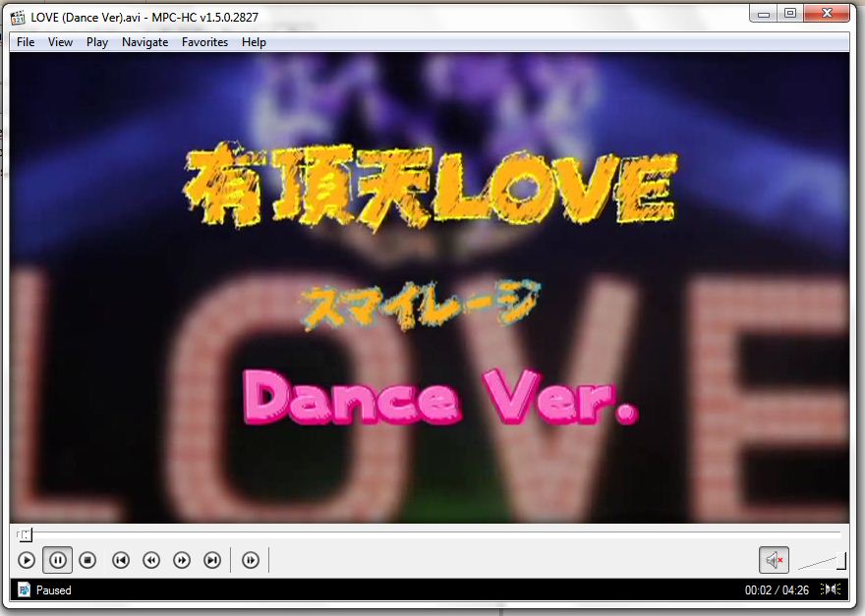This screenshot has width=865, height=616.
Task: Open the Favorites menu
Action: pyautogui.click(x=204, y=42)
